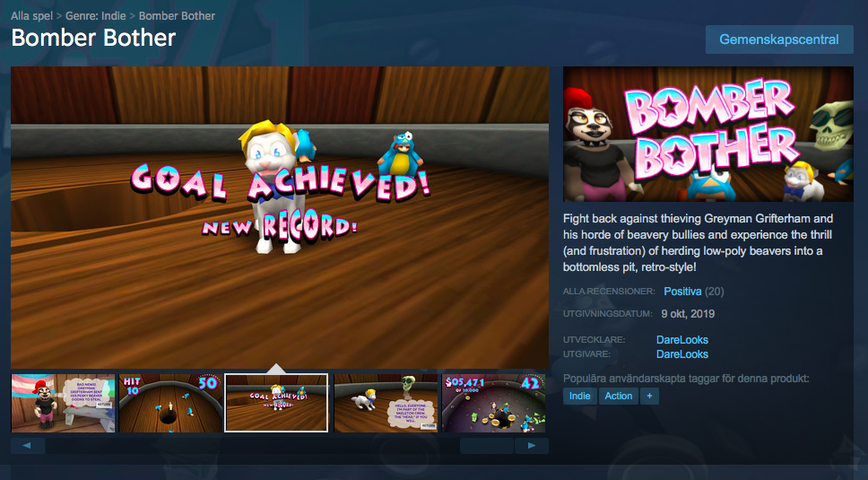The width and height of the screenshot is (868, 480).
Task: Select the thumbnail with the trans flag character
Action: click(63, 403)
